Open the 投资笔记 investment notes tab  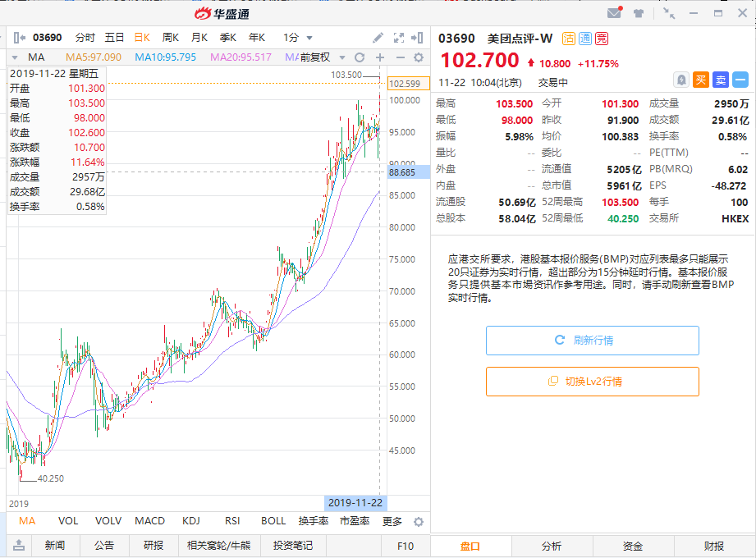tap(293, 546)
